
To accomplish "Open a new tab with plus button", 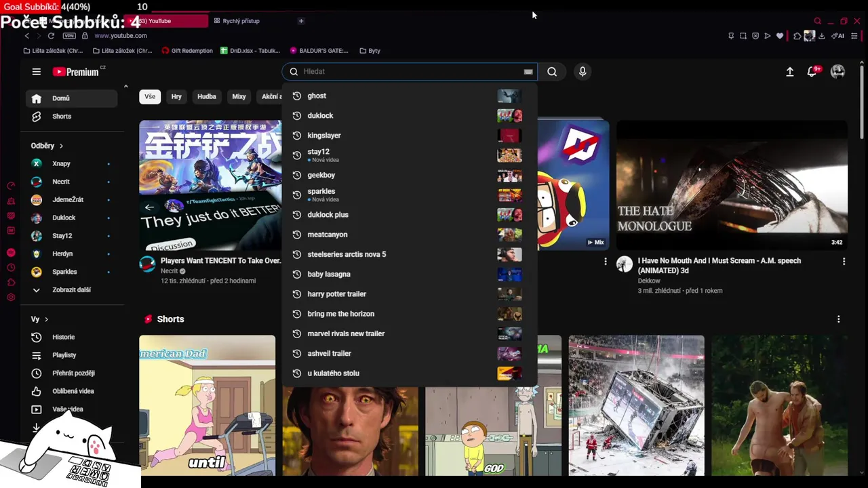I will [x=301, y=21].
